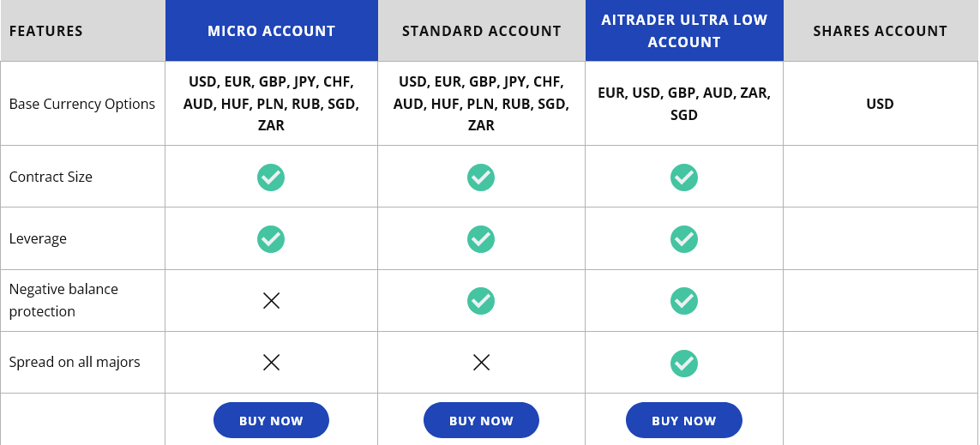Click Standard Account Contract Size checkmark
This screenshot has height=445, width=980.
[481, 177]
